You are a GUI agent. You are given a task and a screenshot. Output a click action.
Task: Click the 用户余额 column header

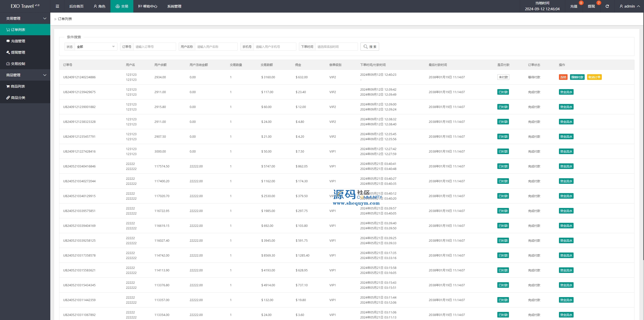point(160,65)
